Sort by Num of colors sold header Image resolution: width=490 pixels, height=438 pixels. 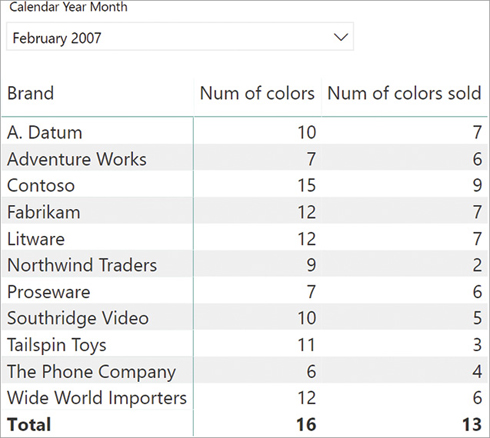click(x=404, y=93)
